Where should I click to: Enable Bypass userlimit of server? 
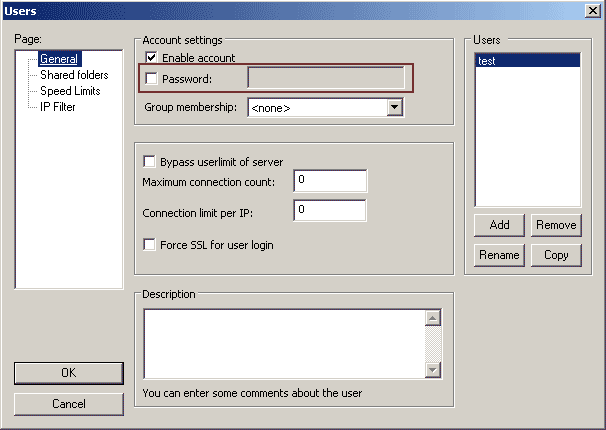149,161
